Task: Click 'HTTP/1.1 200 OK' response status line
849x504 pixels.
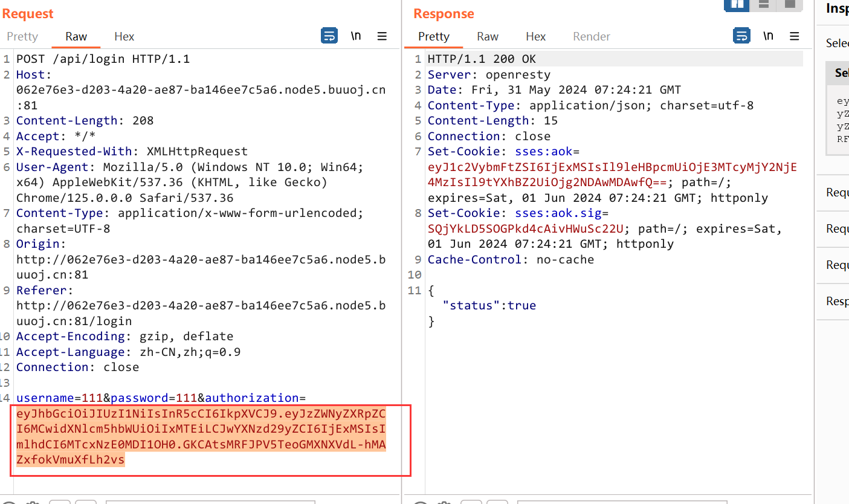Action: [482, 59]
